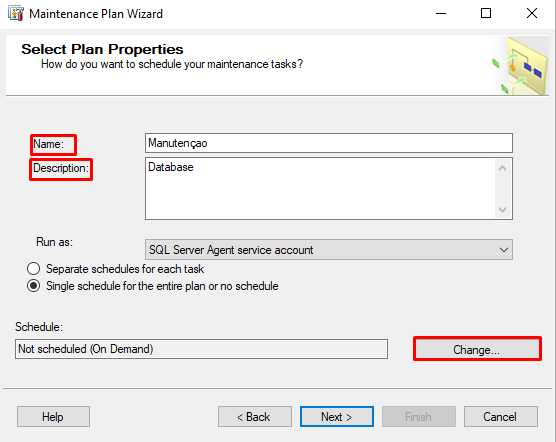556x442 pixels.
Task: Click the Finish button
Action: [419, 416]
